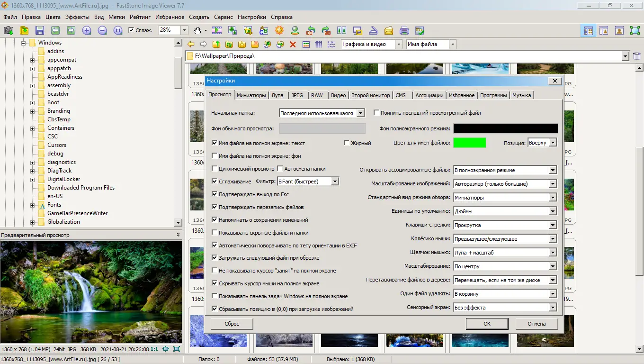Expand the Fonts folder in tree
Screen dimensions: 644x364
pos(33,205)
